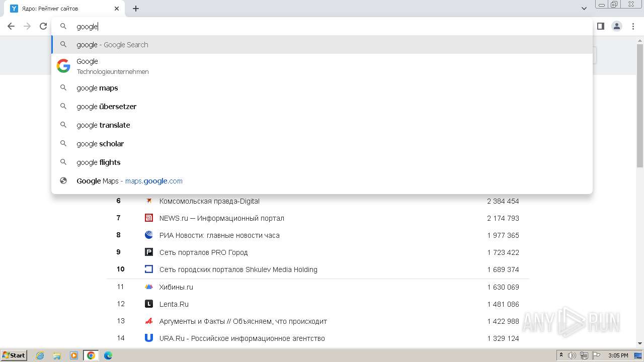Screen dimensions: 644x362
Task: Open the Google Maps maps.google.com suggestion
Action: (x=322, y=181)
